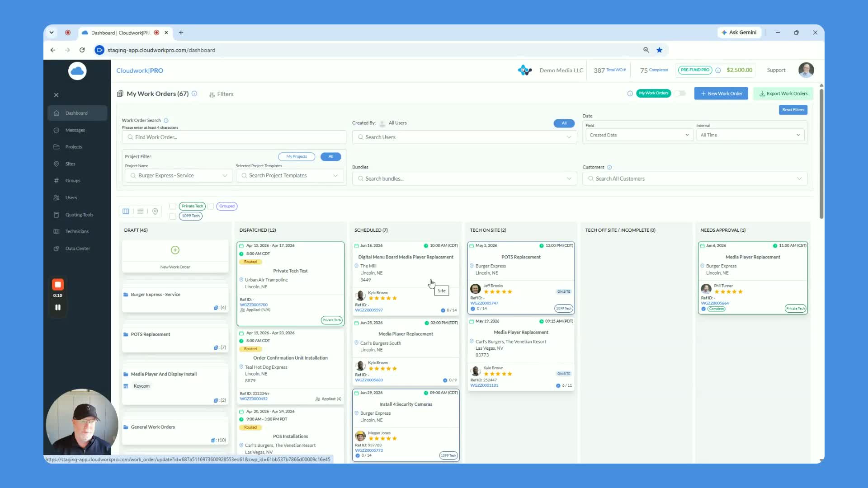Go to Dashboard in sidebar
868x488 pixels.
tap(77, 113)
